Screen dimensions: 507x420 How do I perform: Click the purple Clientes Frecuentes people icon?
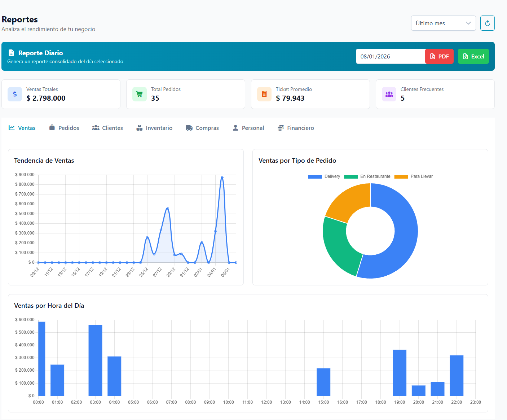[x=389, y=94]
